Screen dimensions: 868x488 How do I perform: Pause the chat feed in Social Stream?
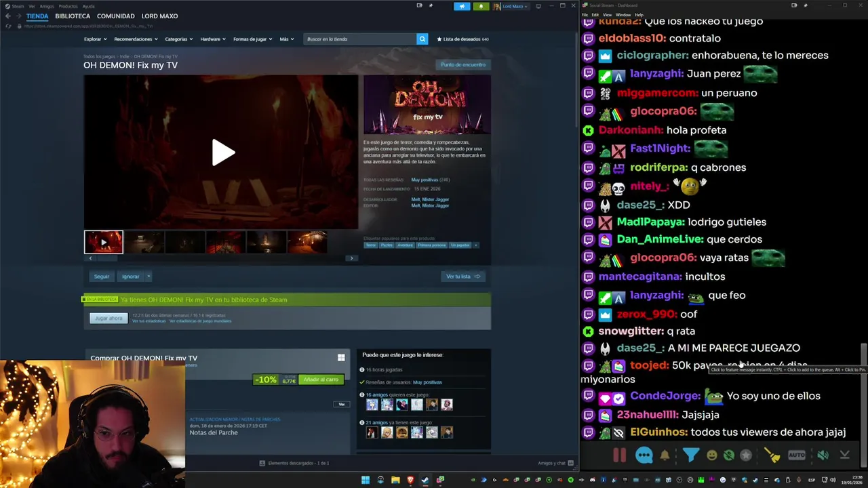tap(619, 455)
